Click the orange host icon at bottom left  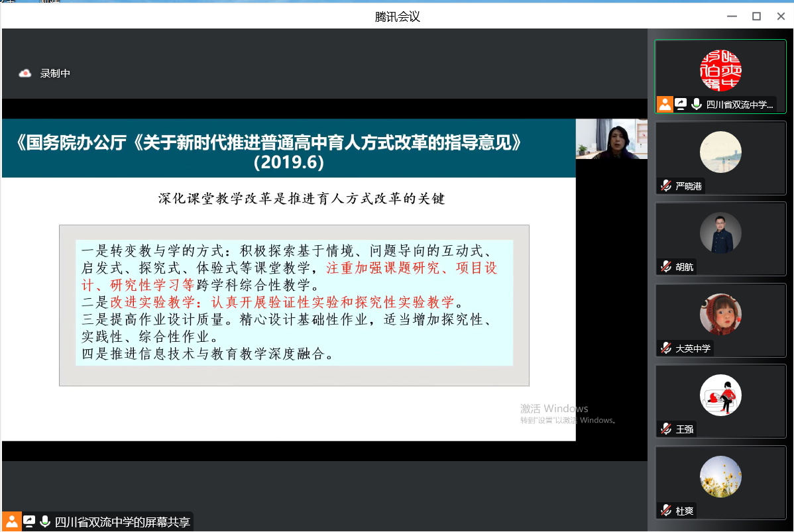point(11,522)
